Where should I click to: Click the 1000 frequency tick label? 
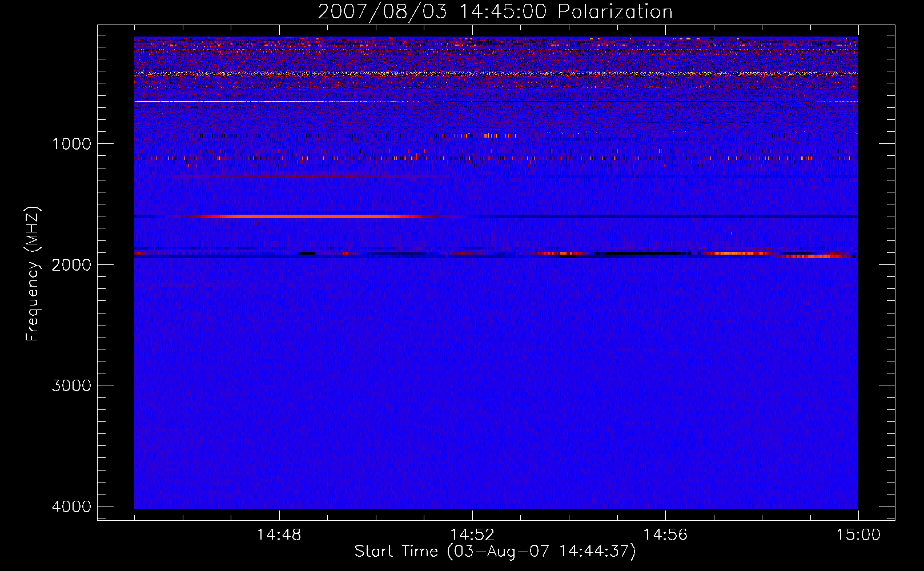(x=71, y=143)
